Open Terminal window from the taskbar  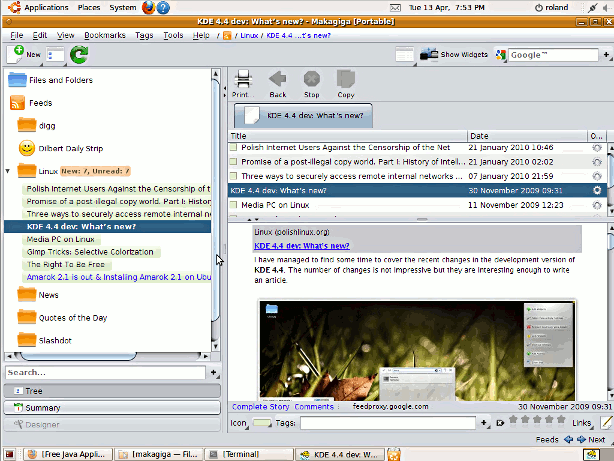click(249, 454)
